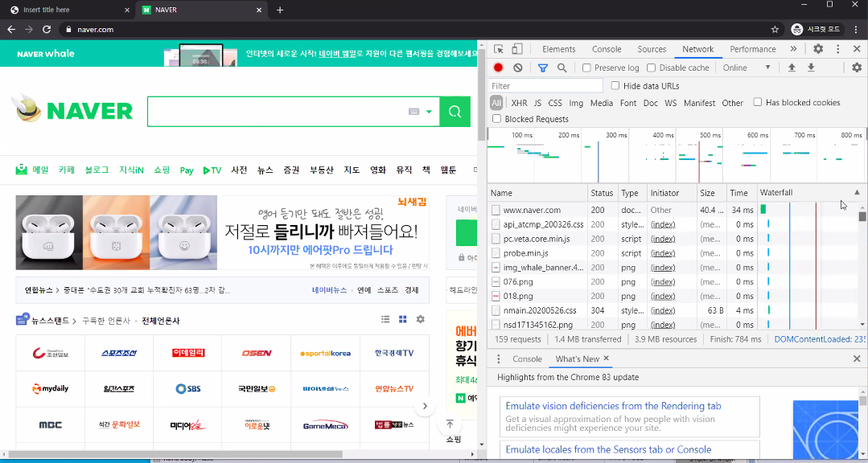Open the DevTools customize three-dot menu
The width and height of the screenshot is (868, 463).
[838, 49]
